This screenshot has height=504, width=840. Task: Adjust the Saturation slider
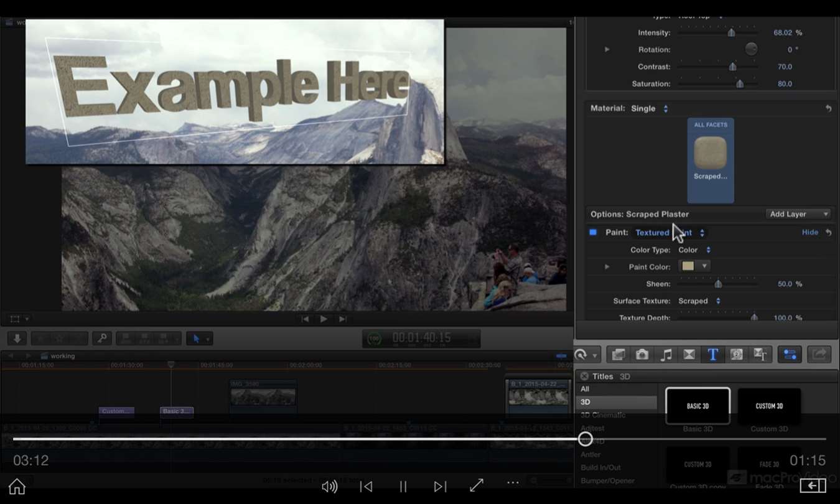tap(740, 84)
